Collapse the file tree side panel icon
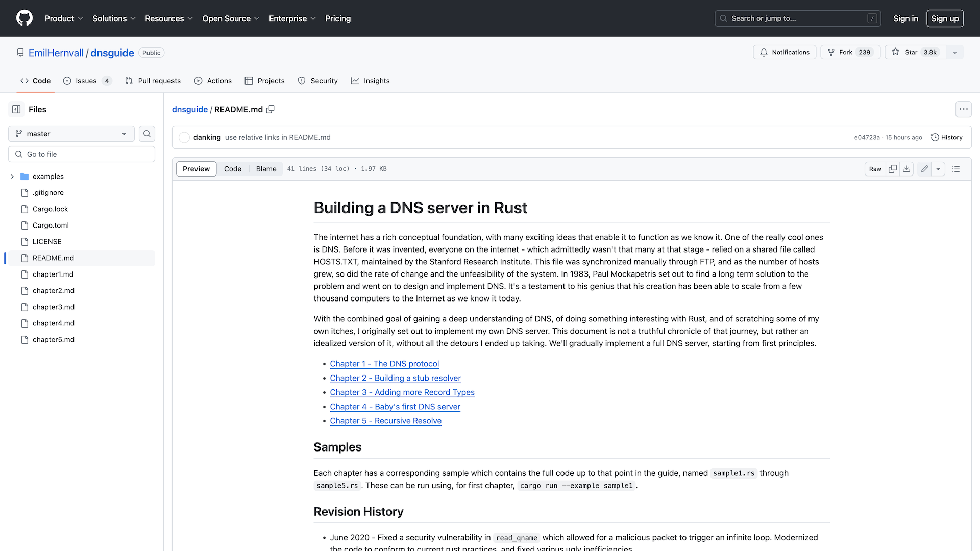Screen dimensions: 980x551 click(x=16, y=109)
